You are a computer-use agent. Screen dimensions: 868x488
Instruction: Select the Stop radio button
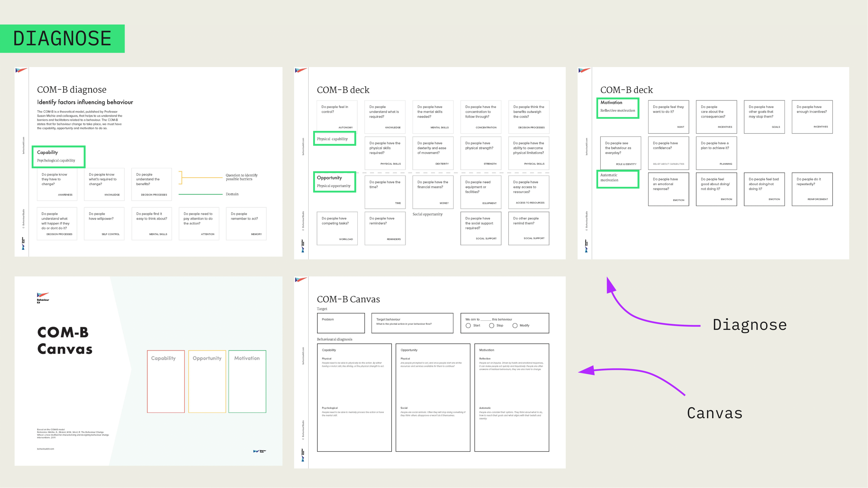492,326
